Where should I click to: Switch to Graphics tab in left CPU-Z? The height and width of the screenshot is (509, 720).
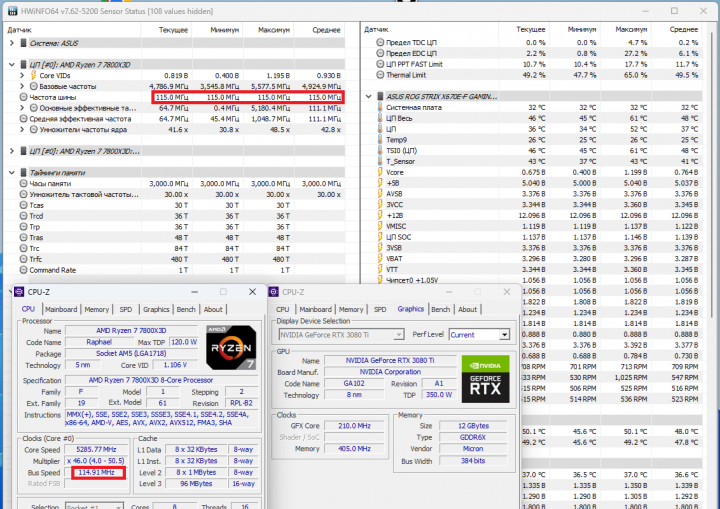click(x=156, y=310)
